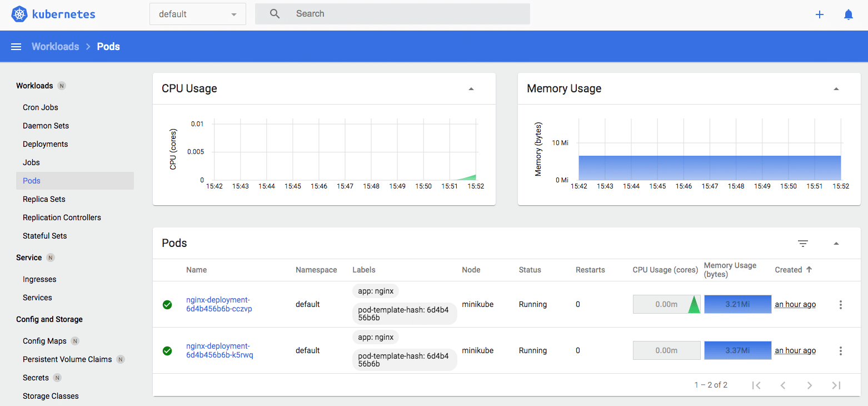Switch to Stateful Sets view
868x406 pixels.
tap(44, 235)
